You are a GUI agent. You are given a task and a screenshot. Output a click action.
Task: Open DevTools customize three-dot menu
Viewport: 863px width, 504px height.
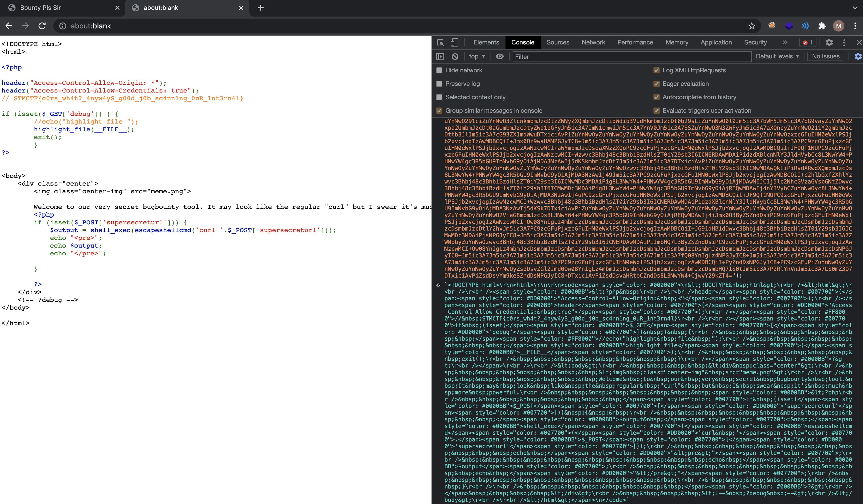coord(844,42)
